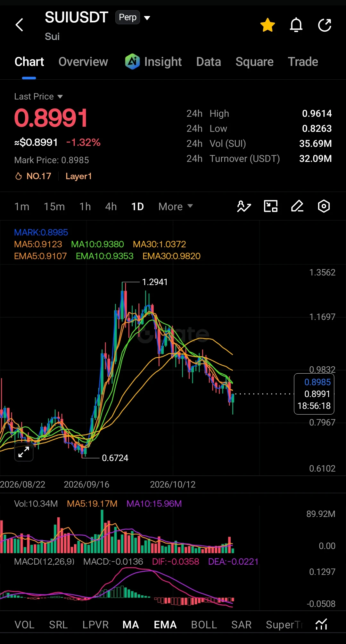The height and width of the screenshot is (644, 346).
Task: Enable the SAR indicator
Action: [242, 624]
